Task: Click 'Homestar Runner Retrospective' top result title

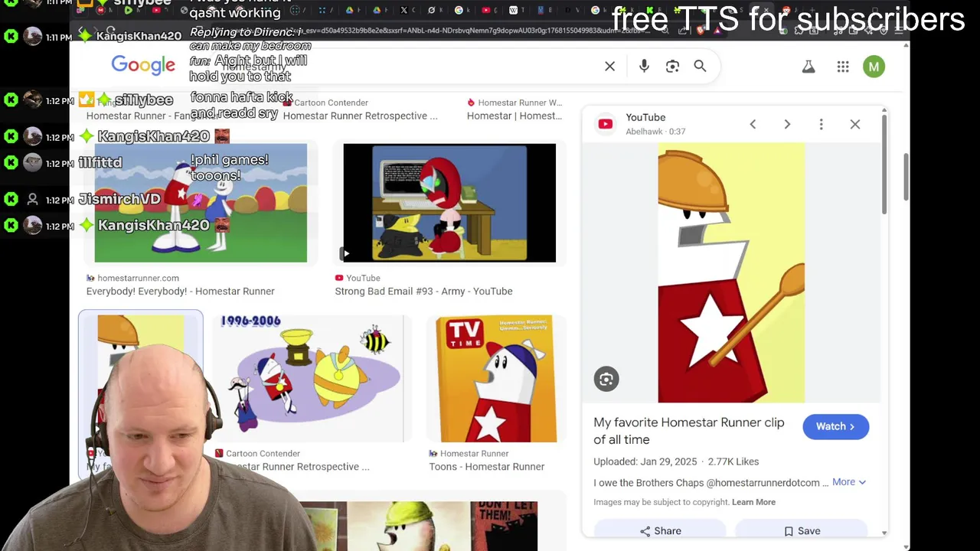Action: [x=360, y=116]
